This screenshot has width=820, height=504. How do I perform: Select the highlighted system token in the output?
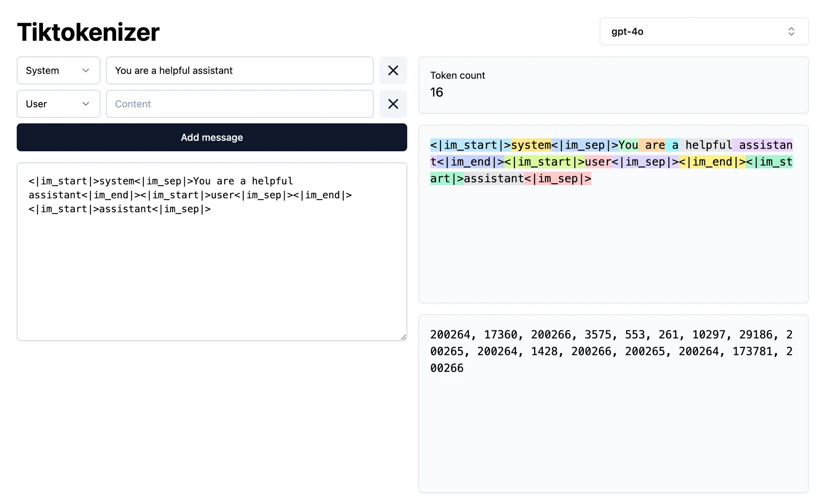tap(531, 145)
